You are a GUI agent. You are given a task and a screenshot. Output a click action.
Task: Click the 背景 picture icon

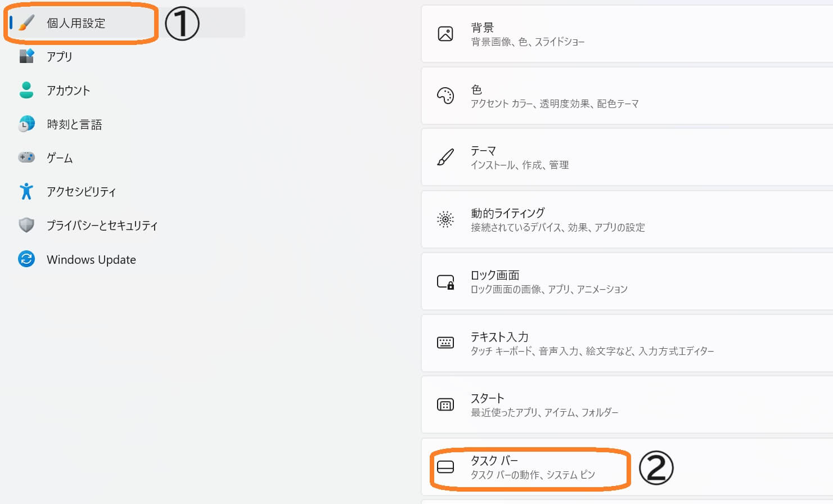pos(445,34)
